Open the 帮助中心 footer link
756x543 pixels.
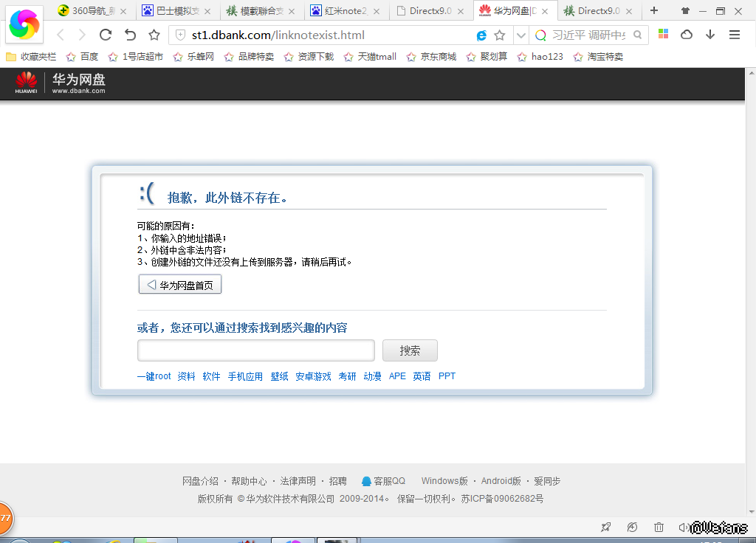click(249, 481)
